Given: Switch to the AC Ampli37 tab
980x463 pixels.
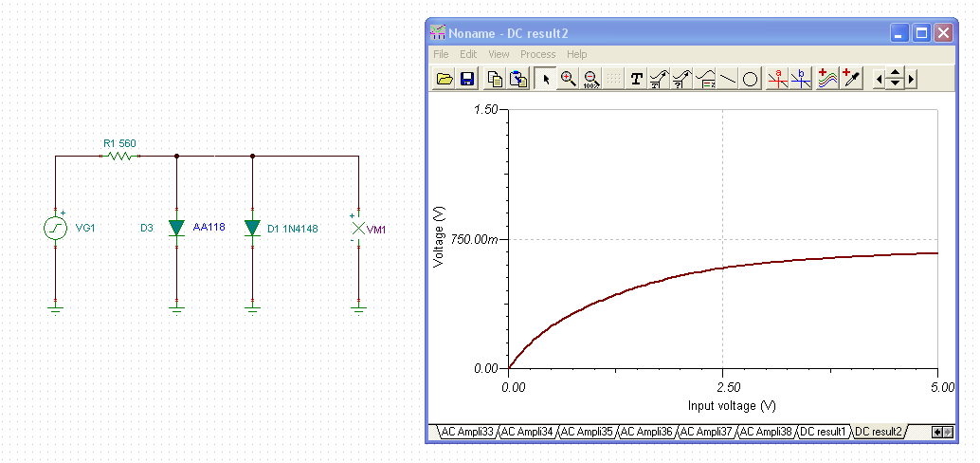Looking at the screenshot, I should click(x=705, y=432).
